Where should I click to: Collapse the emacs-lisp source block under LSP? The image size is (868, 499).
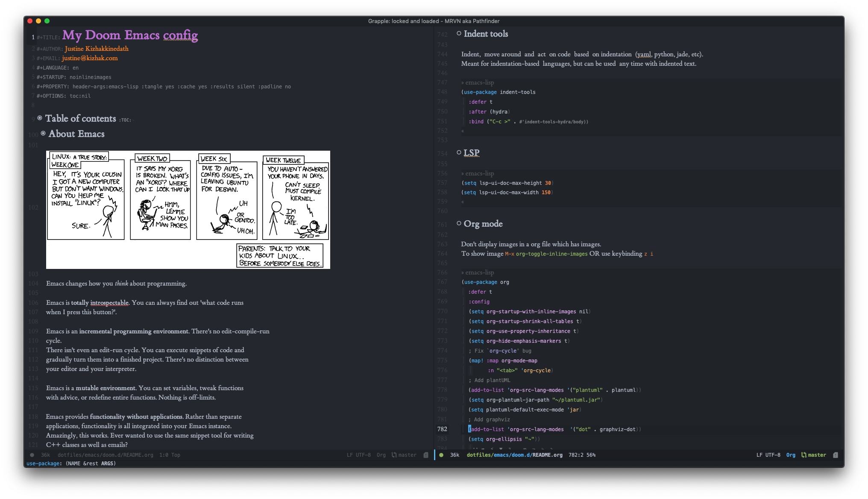(x=478, y=173)
